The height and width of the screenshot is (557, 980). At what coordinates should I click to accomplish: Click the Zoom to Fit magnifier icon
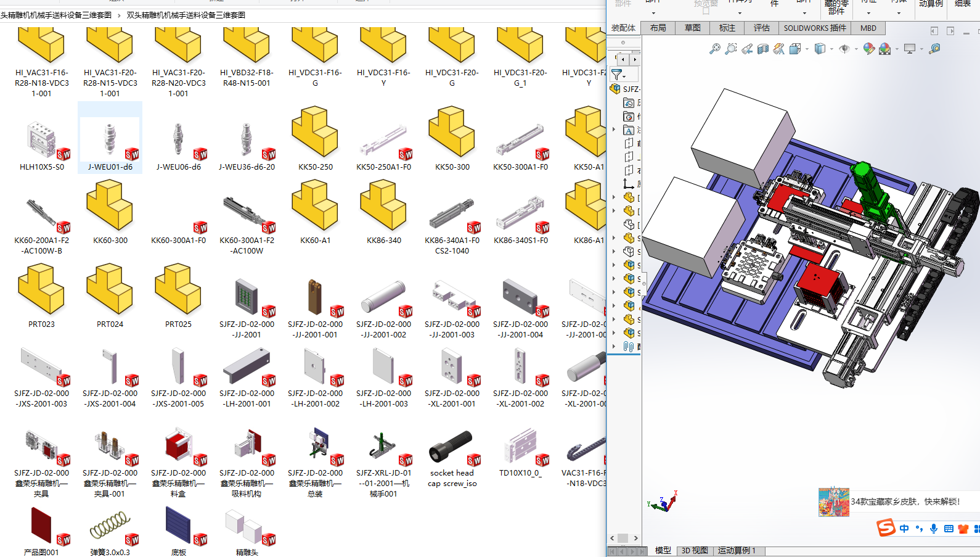pyautogui.click(x=715, y=49)
